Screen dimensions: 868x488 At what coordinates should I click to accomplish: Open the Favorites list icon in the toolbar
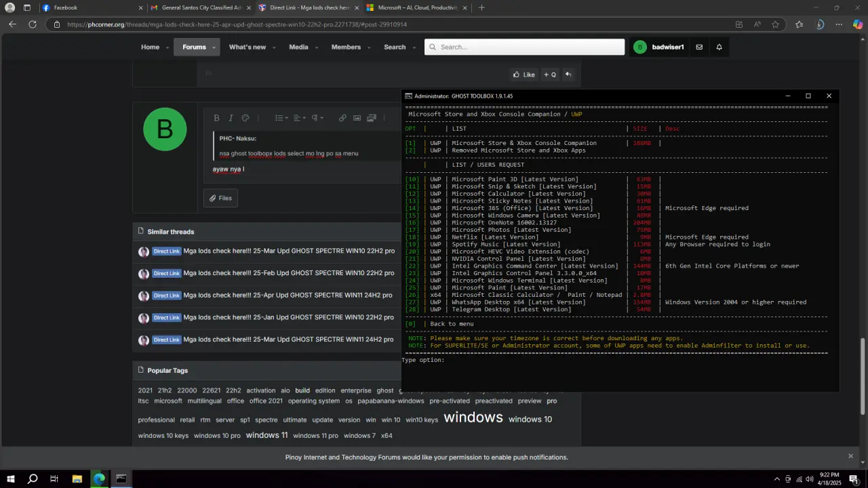tap(800, 24)
